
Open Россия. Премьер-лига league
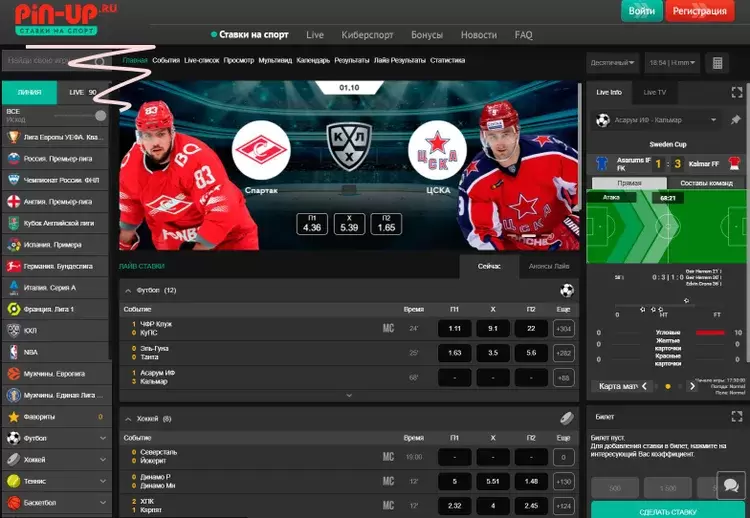click(x=55, y=159)
